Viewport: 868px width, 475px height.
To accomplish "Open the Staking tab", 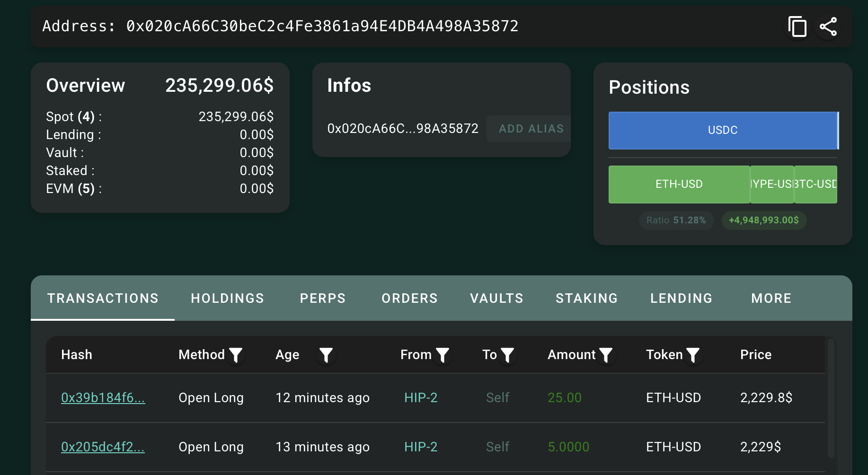I will 587,298.
